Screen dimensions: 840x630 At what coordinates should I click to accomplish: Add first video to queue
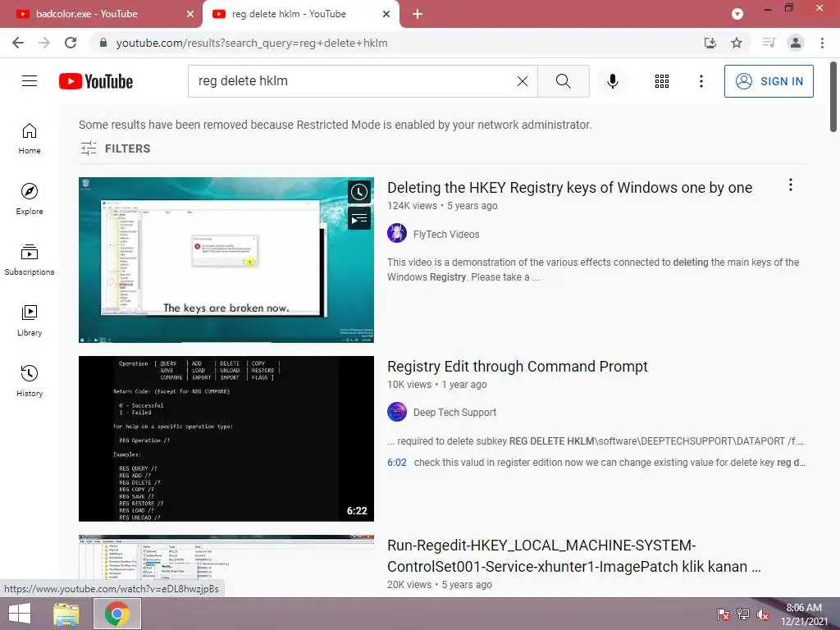pyautogui.click(x=359, y=218)
